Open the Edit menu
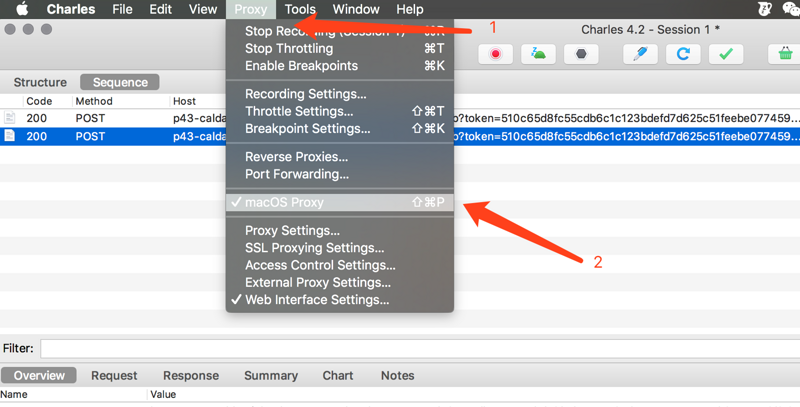 (161, 9)
